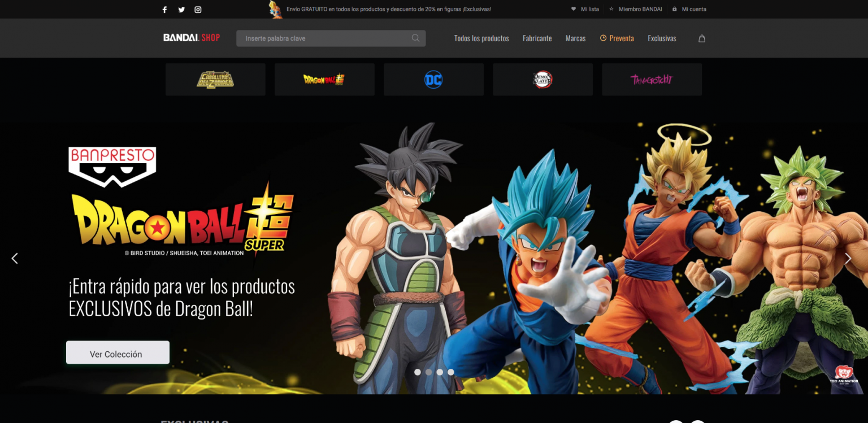Viewport: 868px width, 423px height.
Task: Select the Tamagotchi brand tile
Action: coord(652,80)
